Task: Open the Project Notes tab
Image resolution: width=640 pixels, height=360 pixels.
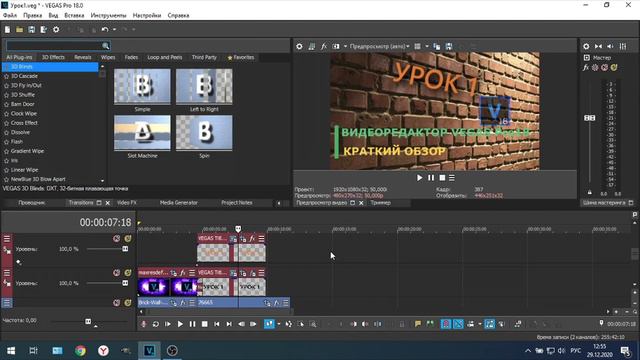Action: pyautogui.click(x=237, y=203)
